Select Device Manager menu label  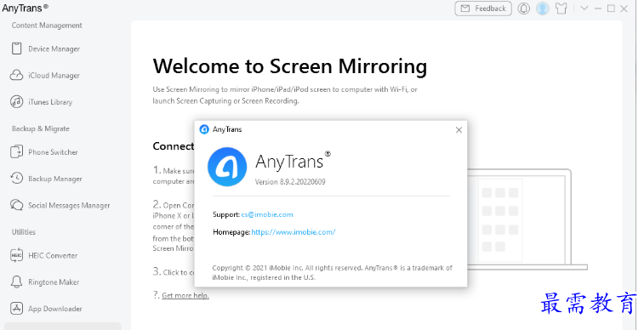(x=54, y=48)
